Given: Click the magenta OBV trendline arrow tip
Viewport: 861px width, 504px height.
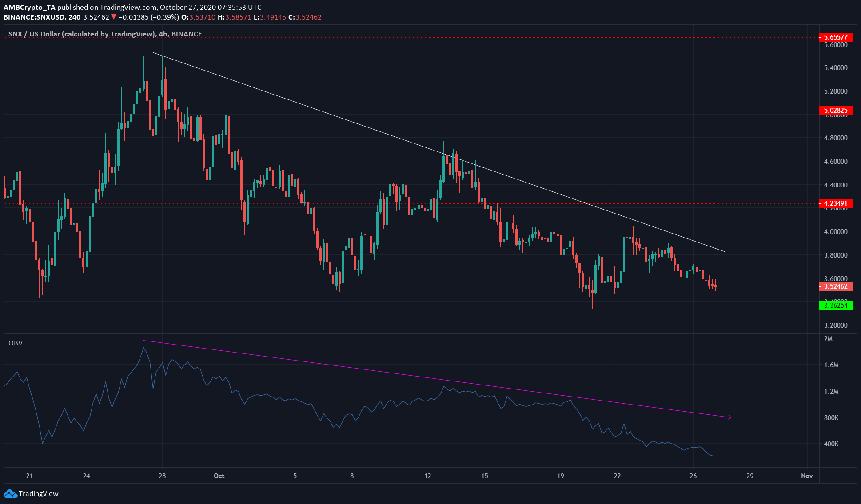Looking at the screenshot, I should 729,417.
